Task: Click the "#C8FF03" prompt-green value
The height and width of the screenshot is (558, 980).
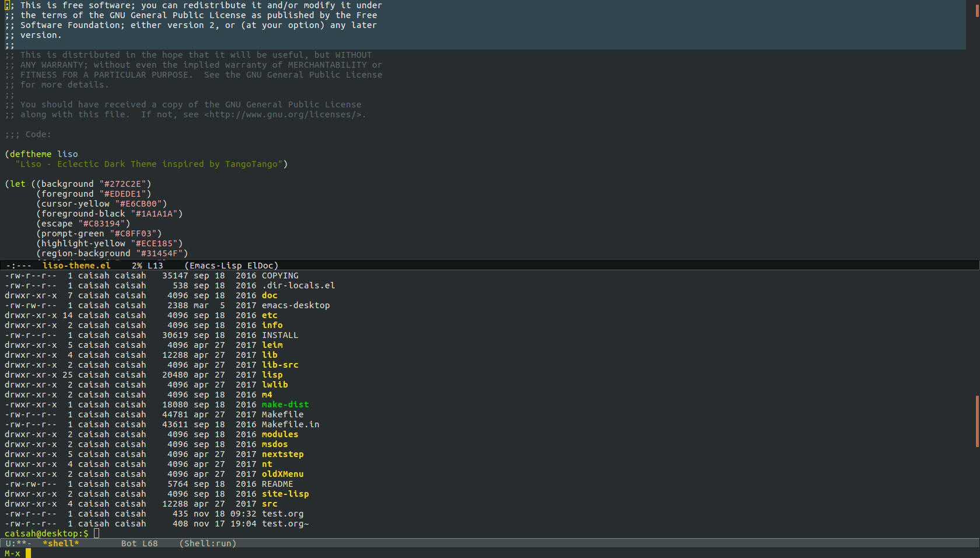Action: coord(133,233)
